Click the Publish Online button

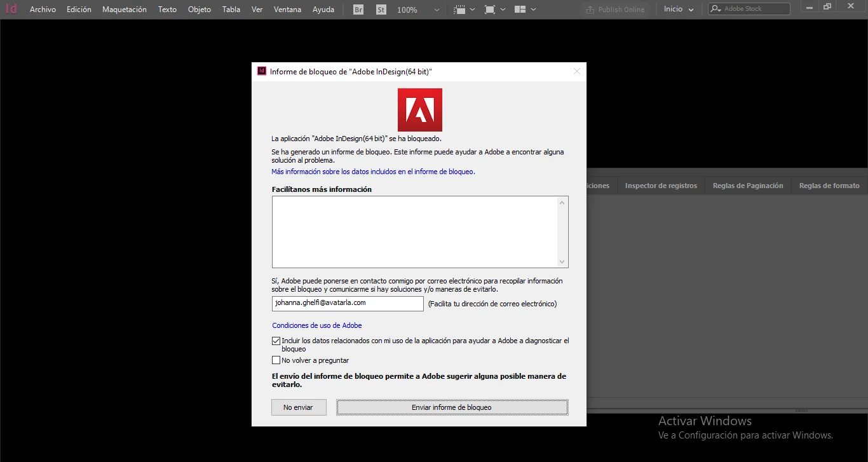(615, 10)
